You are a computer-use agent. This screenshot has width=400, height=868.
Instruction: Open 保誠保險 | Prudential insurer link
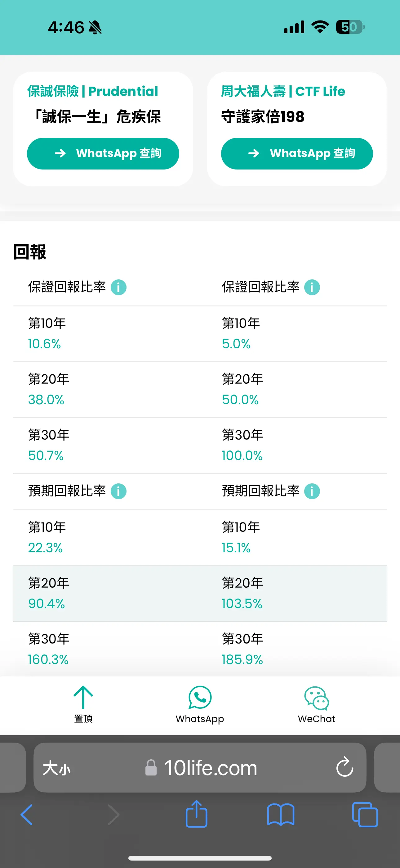point(93,91)
